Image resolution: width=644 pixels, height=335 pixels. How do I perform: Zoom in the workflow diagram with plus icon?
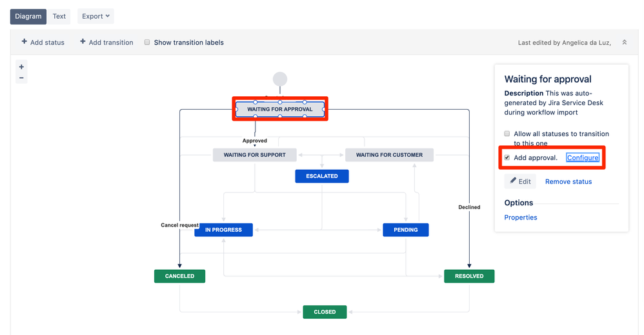[x=21, y=66]
